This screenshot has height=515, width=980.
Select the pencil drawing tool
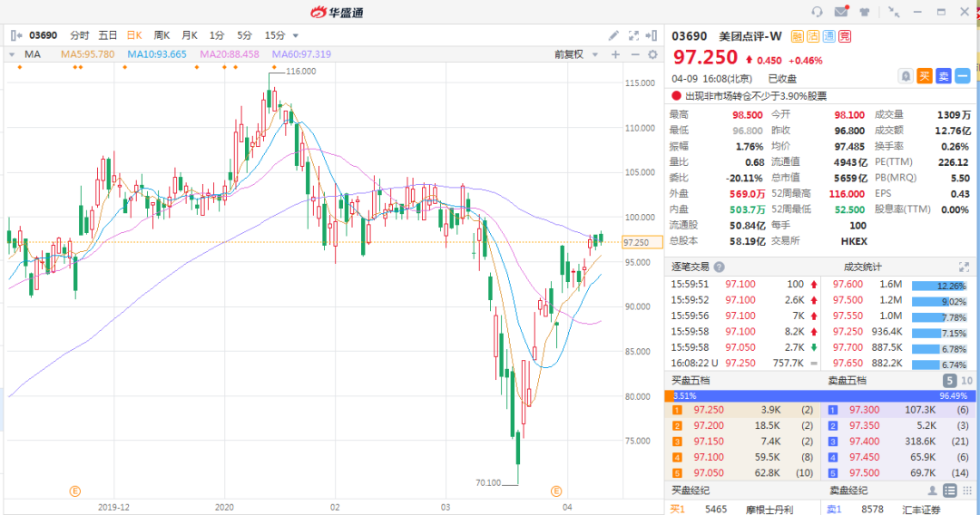tap(613, 35)
